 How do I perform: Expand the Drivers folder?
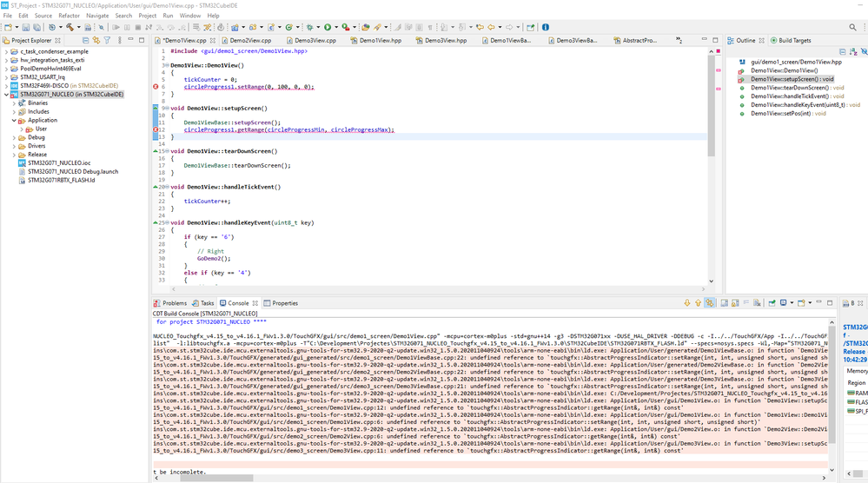[15, 146]
